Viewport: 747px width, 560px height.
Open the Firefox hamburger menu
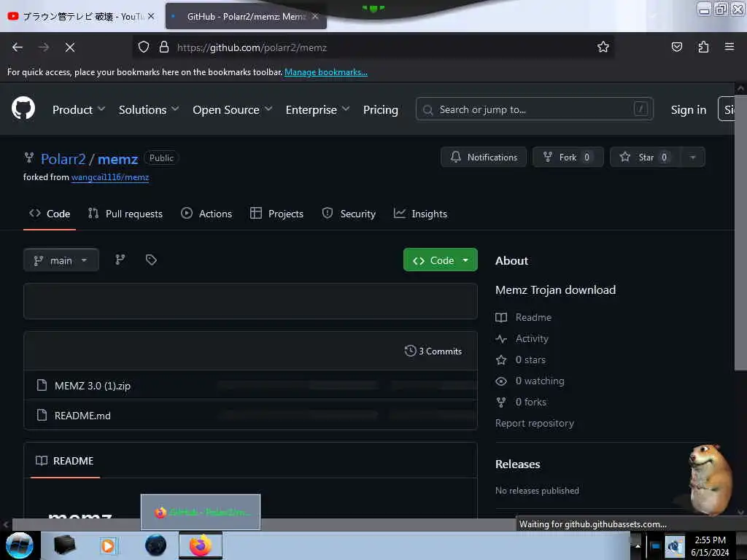tap(729, 47)
